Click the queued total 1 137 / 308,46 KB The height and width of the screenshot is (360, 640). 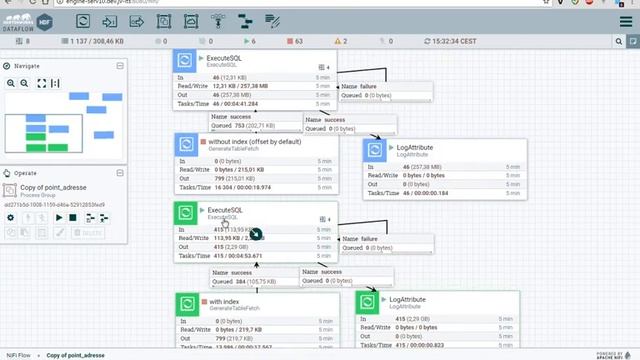pos(92,41)
